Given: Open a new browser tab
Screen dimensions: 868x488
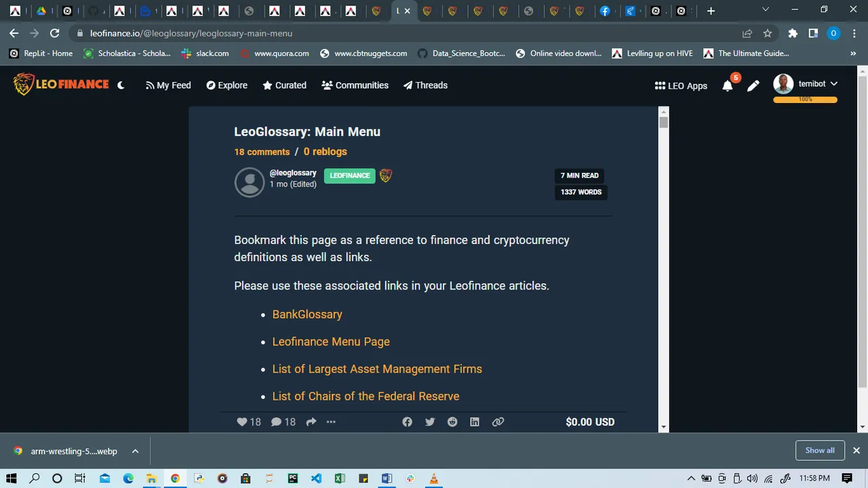Looking at the screenshot, I should 711,11.
